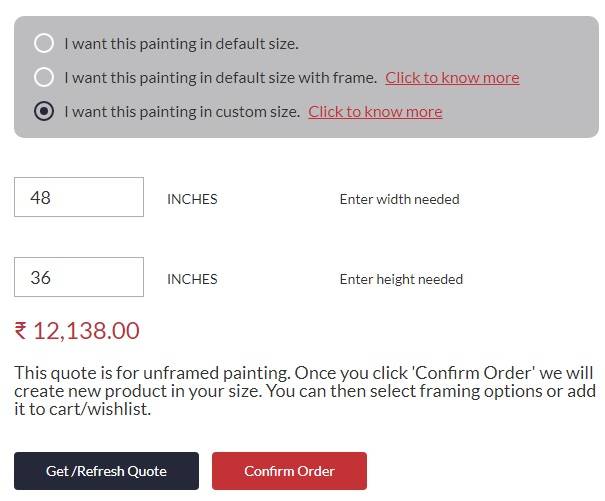Select the default size radio button
The width and height of the screenshot is (605, 501).
pos(44,43)
